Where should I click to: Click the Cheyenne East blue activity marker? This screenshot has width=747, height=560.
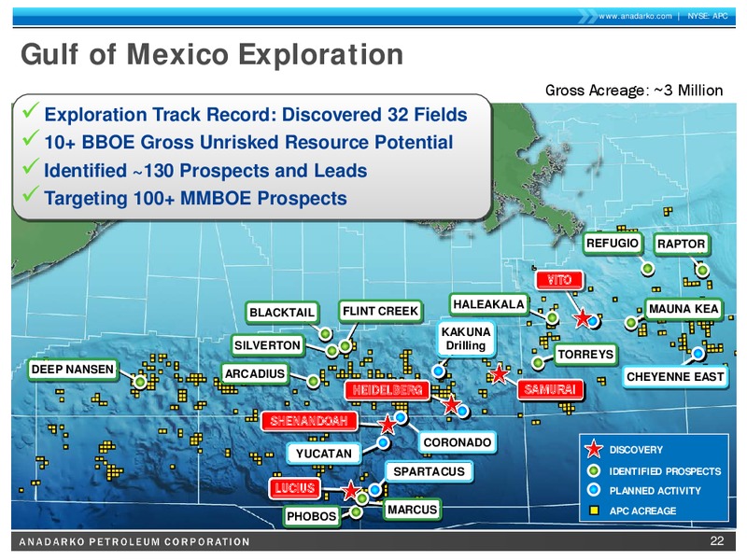(698, 353)
